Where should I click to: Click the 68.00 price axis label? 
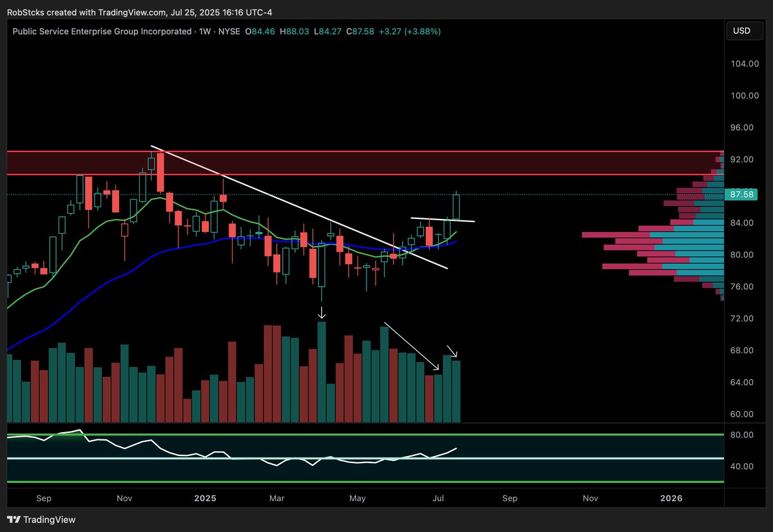tap(743, 350)
